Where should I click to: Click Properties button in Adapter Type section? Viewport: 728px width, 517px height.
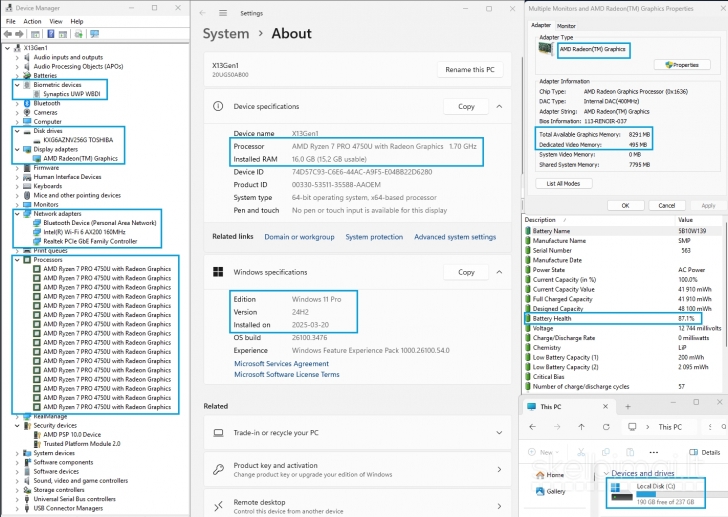coord(682,65)
